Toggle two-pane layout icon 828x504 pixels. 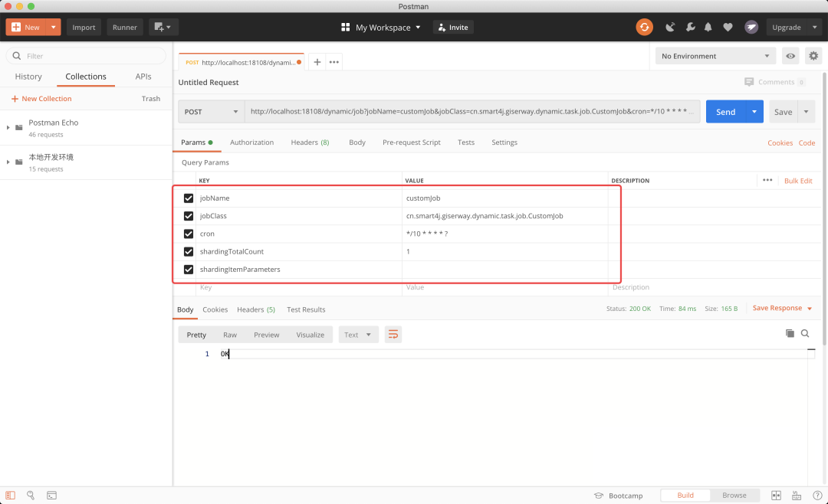776,496
